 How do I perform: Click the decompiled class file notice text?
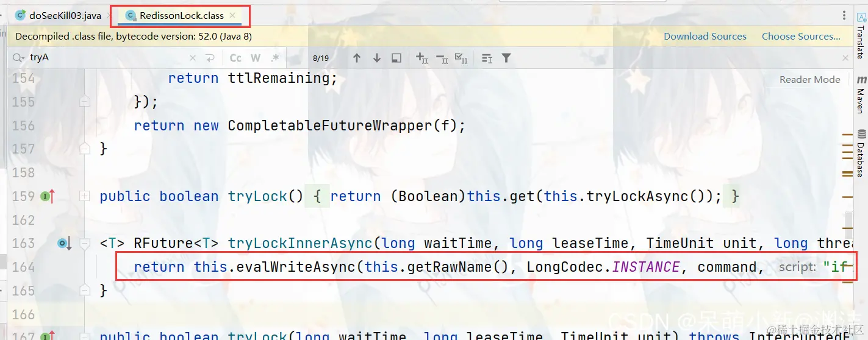click(x=134, y=37)
